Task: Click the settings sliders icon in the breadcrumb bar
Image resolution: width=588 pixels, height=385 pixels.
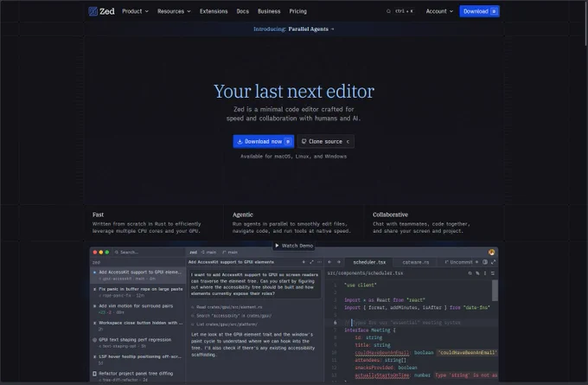Action: coord(493,273)
